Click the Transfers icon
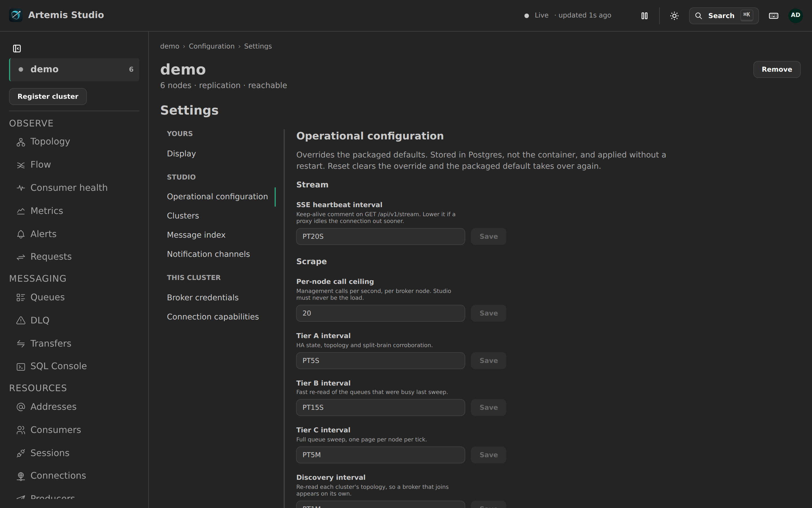The width and height of the screenshot is (812, 508). [x=21, y=344]
